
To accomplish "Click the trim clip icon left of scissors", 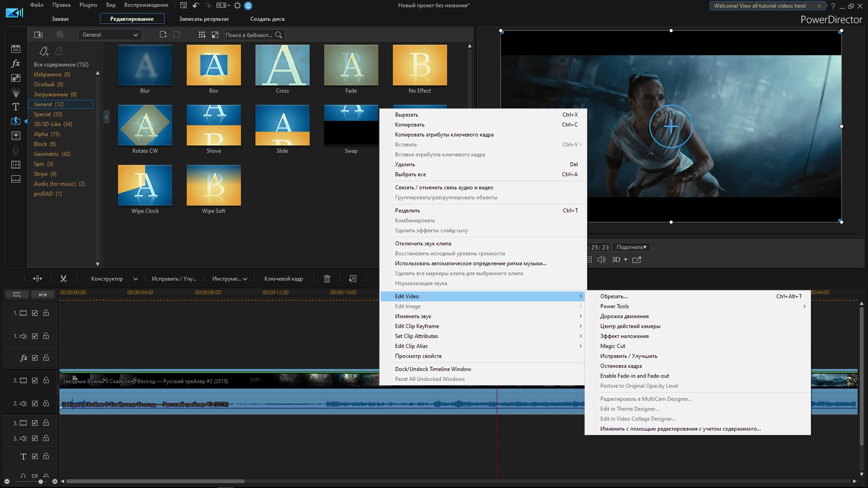I will point(38,279).
